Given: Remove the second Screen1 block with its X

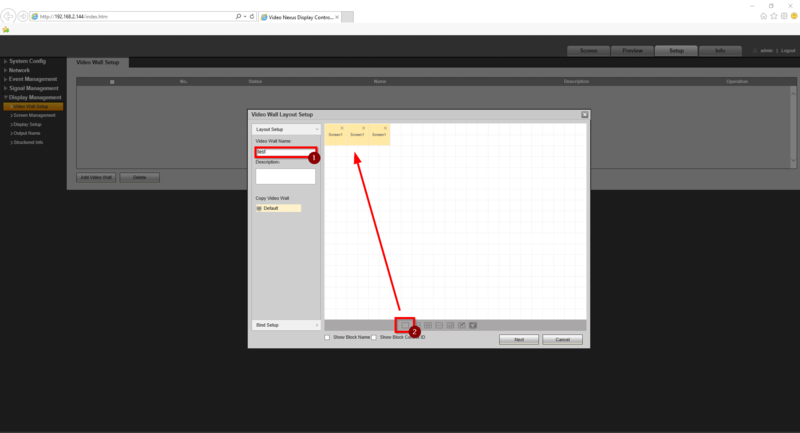Looking at the screenshot, I should pos(363,128).
